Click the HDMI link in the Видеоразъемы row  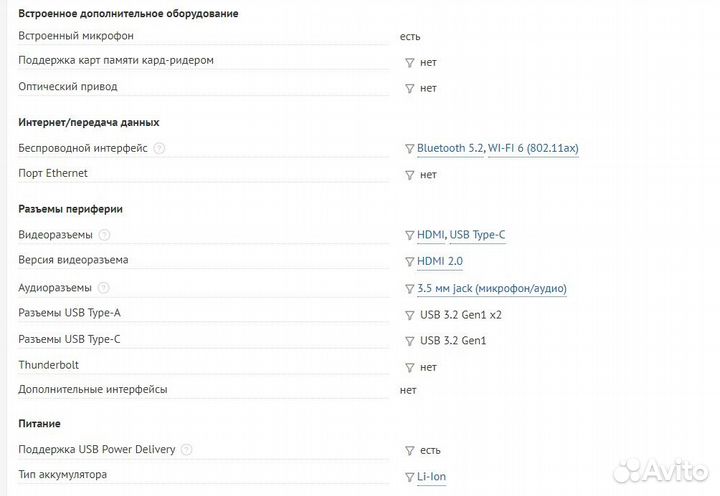tap(430, 235)
